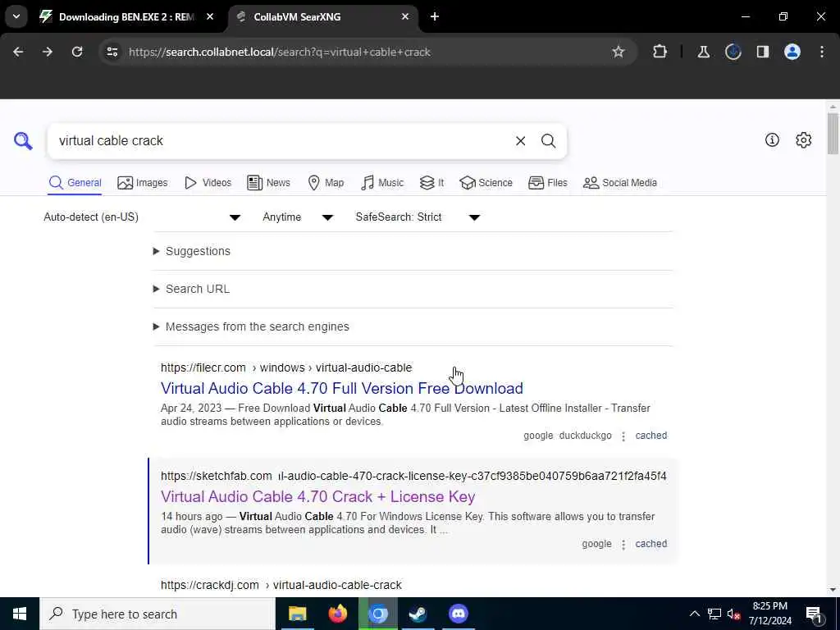The image size is (840, 630).
Task: Switch to the Music category
Action: pos(382,183)
